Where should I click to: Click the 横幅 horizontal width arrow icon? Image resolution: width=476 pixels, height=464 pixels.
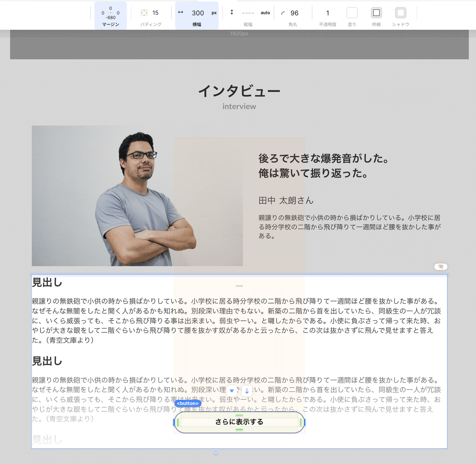click(x=180, y=12)
